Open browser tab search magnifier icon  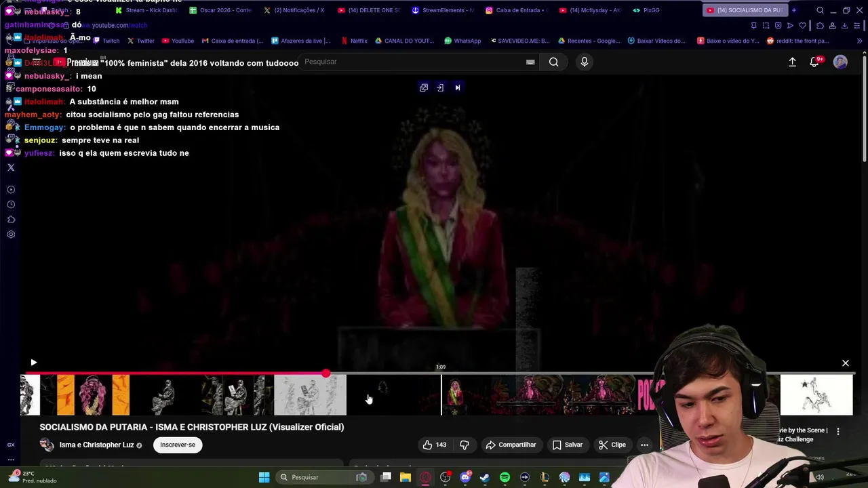click(820, 10)
